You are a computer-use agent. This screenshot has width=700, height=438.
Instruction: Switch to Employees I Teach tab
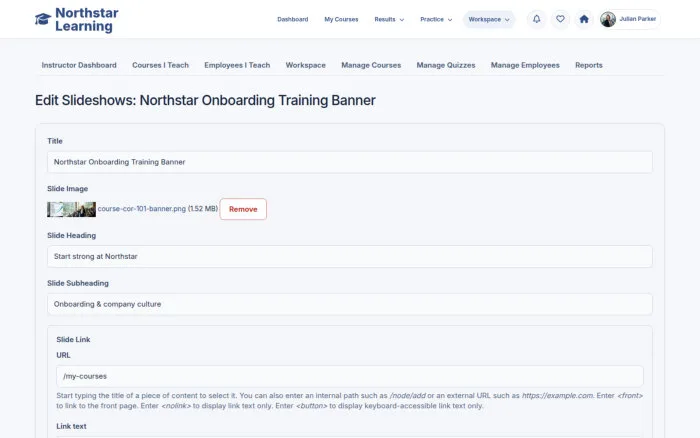coord(237,65)
